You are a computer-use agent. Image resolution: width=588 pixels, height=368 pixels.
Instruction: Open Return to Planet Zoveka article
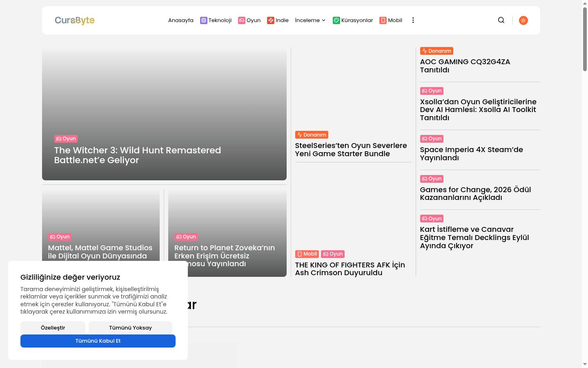(x=225, y=256)
